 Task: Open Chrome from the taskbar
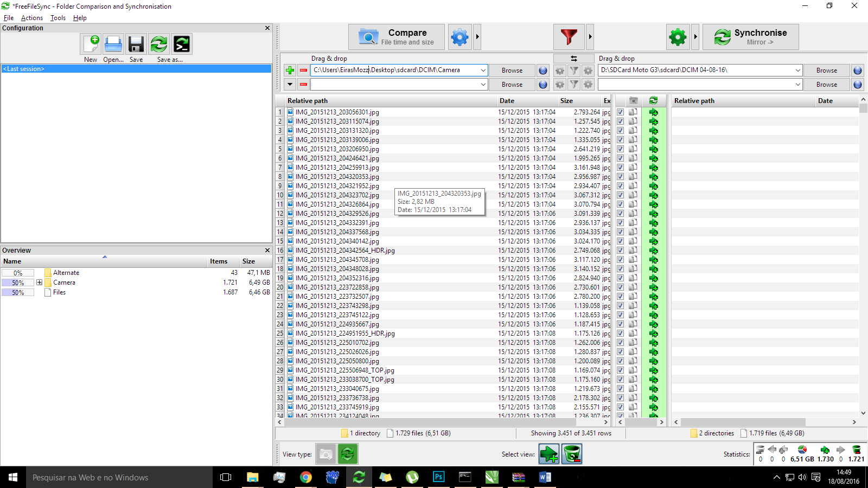[306, 477]
